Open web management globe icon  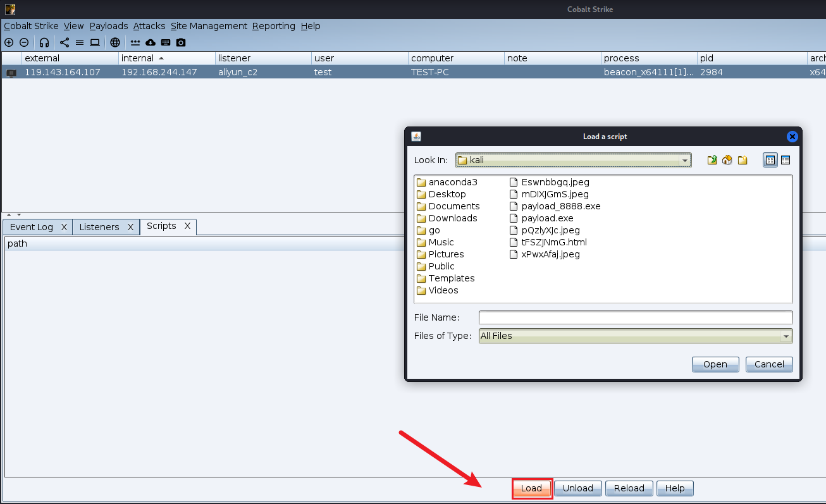pos(115,42)
